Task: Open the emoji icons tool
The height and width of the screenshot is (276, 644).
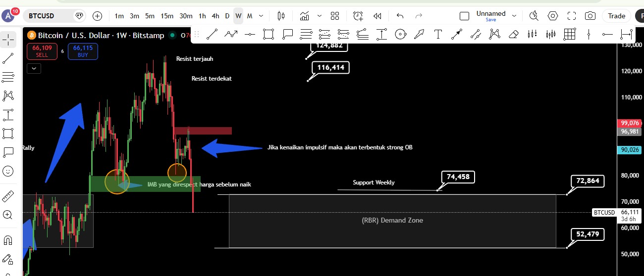Action: click(8, 171)
